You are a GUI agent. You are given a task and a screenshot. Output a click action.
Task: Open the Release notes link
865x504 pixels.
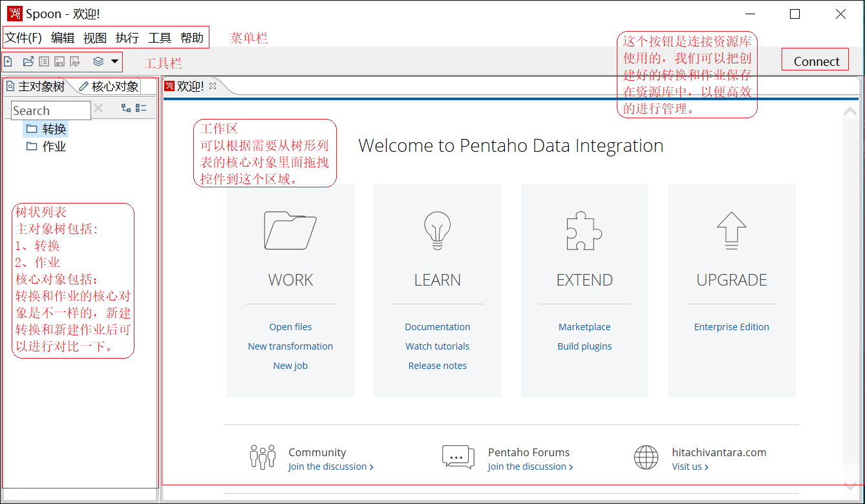pyautogui.click(x=438, y=366)
